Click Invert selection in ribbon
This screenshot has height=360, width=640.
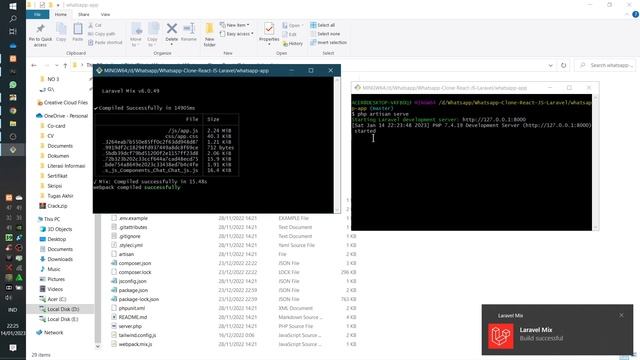click(x=329, y=42)
